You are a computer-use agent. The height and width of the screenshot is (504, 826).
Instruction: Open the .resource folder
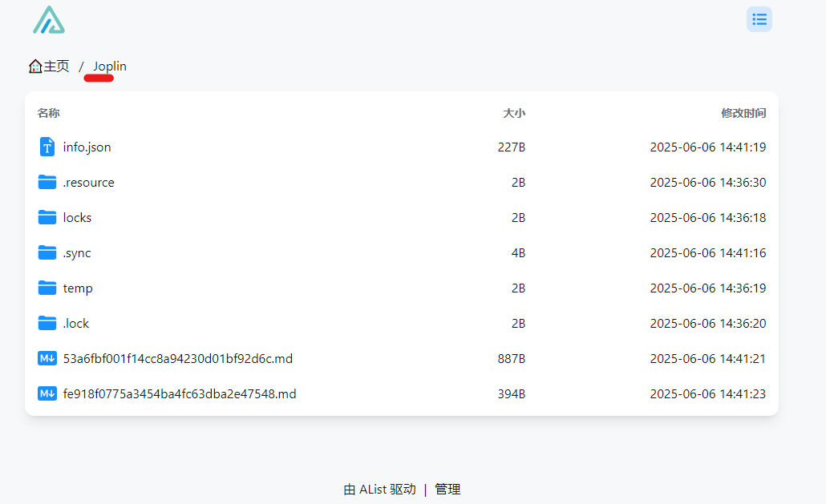point(88,182)
